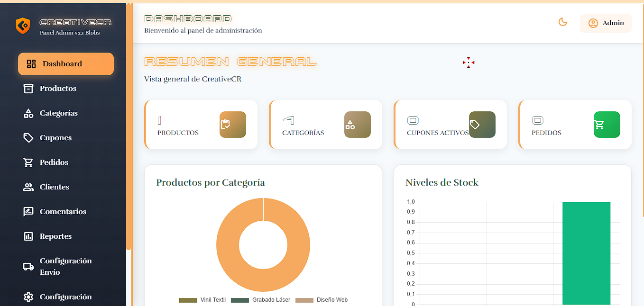Screen dimensions: 644x306
Task: Click the orange sidebar scrollbar
Action: pos(129,127)
